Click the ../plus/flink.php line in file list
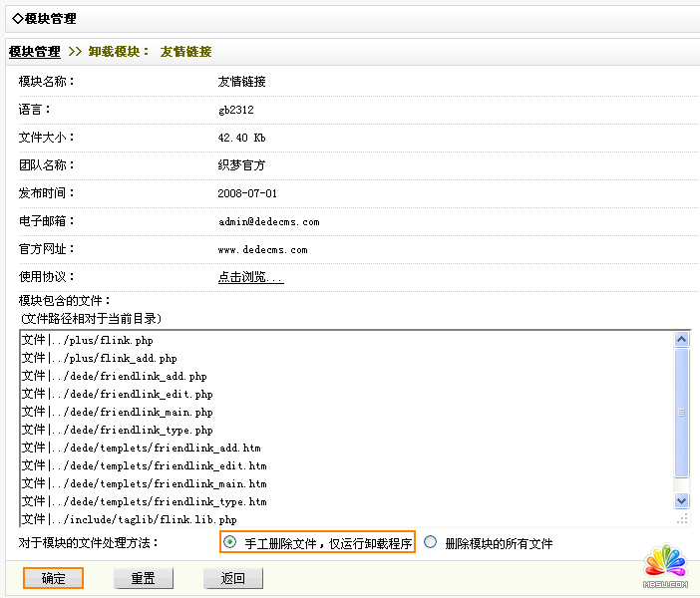The image size is (700, 598). click(x=87, y=341)
